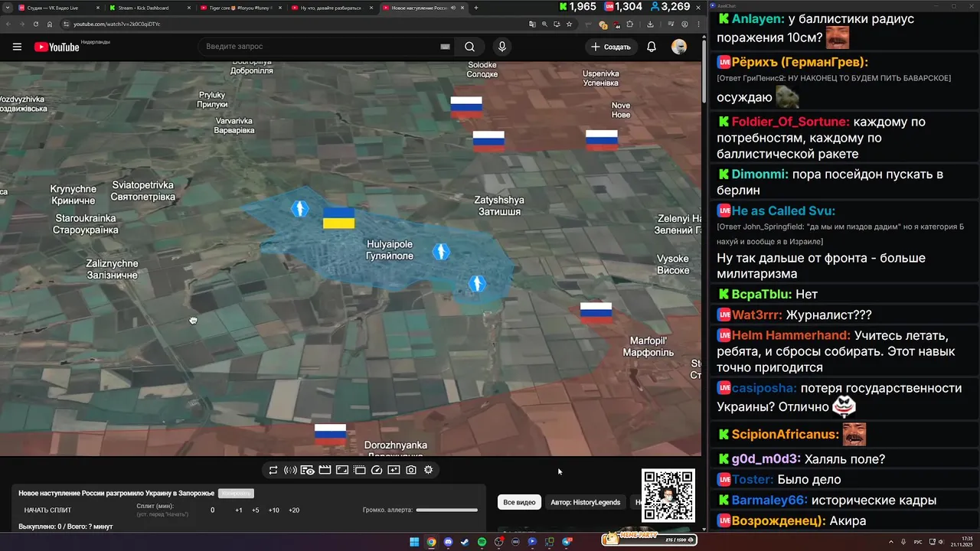980x551 pixels.
Task: Click the 'Копировать' button beside the video title
Action: click(235, 494)
